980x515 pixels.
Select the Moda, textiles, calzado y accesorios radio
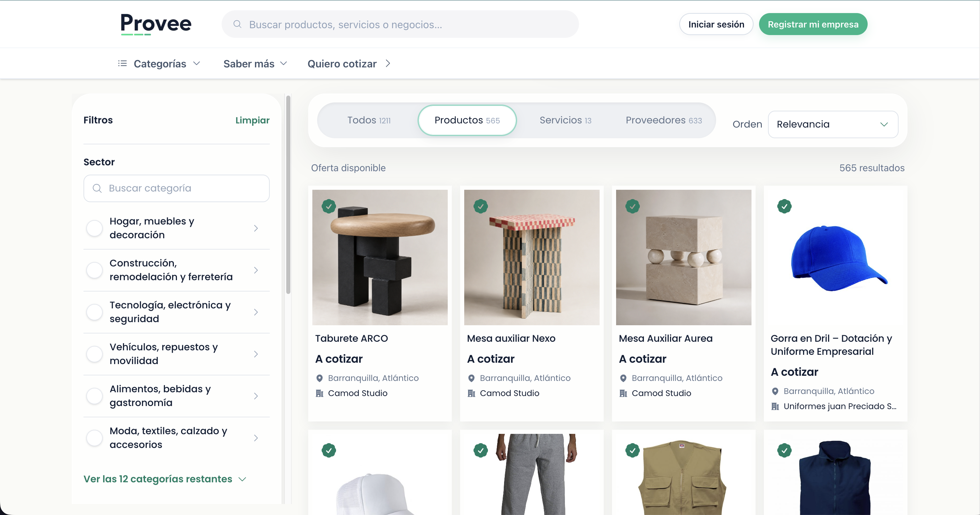coord(94,437)
